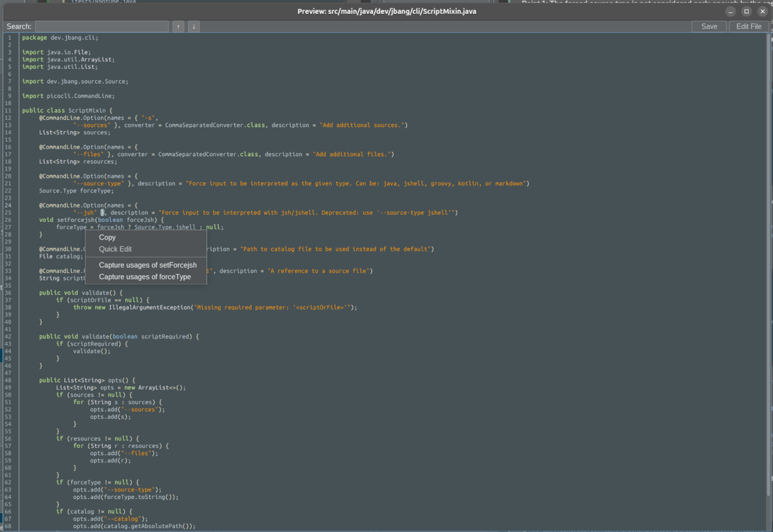Viewport: 773px width, 532px height.
Task: Jump to previous search match arrow
Action: point(178,27)
